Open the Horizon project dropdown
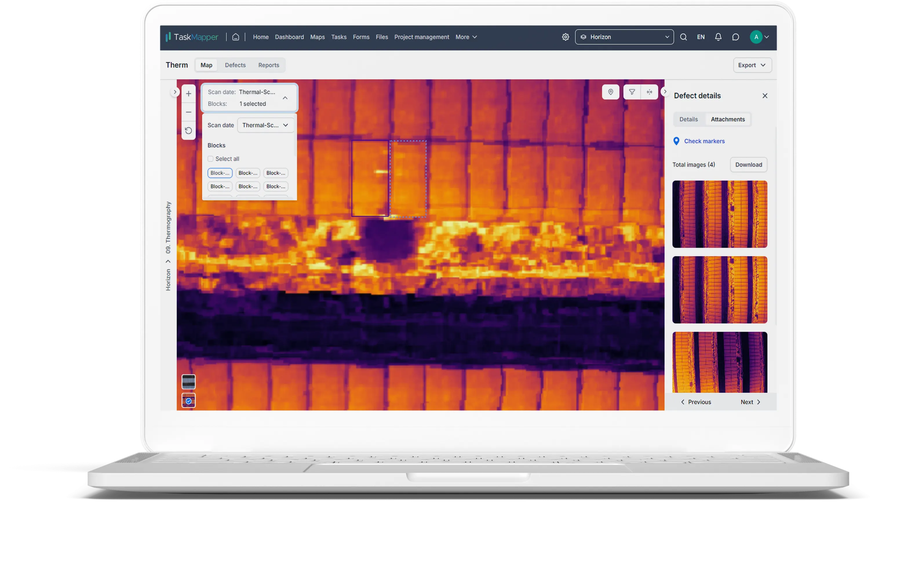 pos(624,37)
